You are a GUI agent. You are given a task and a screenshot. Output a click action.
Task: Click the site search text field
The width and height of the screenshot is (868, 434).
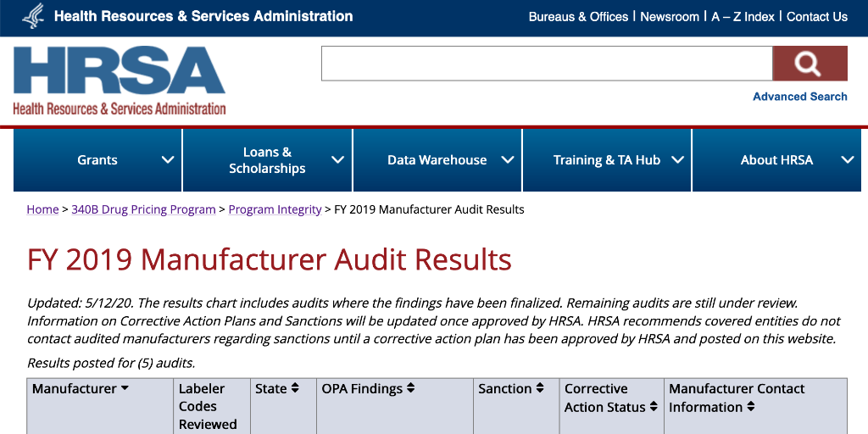(x=547, y=64)
